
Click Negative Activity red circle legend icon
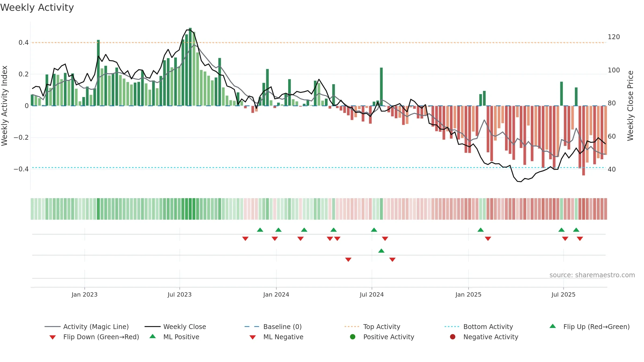point(453,337)
